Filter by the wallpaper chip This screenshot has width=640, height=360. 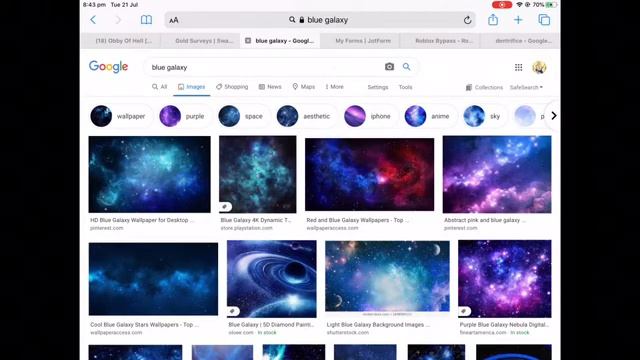click(120, 116)
